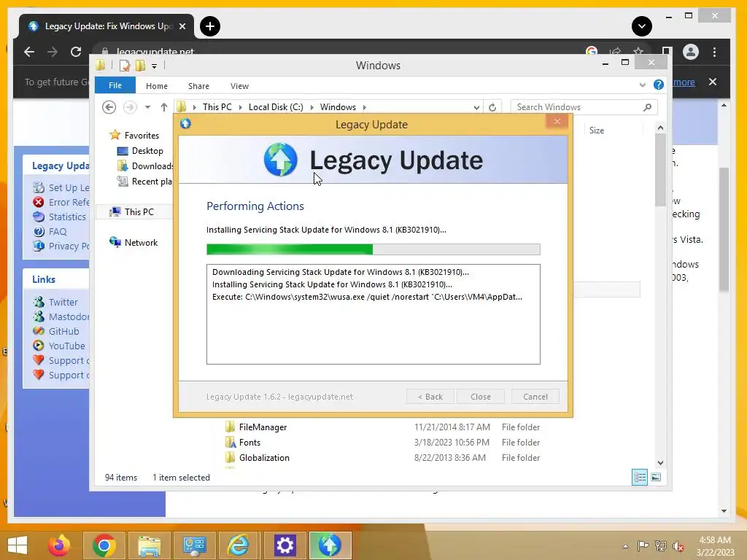
Task: Refresh the Windows folder in Explorer
Action: [x=492, y=108]
